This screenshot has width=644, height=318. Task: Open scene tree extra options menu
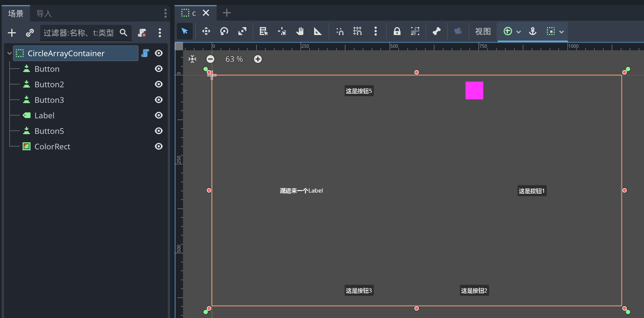click(x=160, y=33)
